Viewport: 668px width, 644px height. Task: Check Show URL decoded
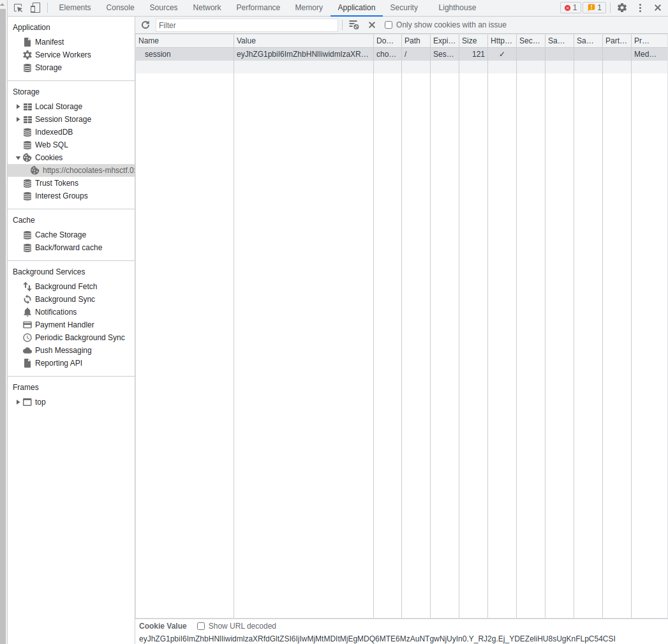click(x=201, y=626)
